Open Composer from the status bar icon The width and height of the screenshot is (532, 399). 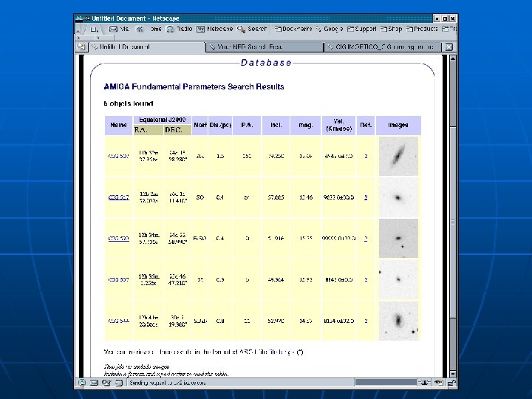[106, 383]
